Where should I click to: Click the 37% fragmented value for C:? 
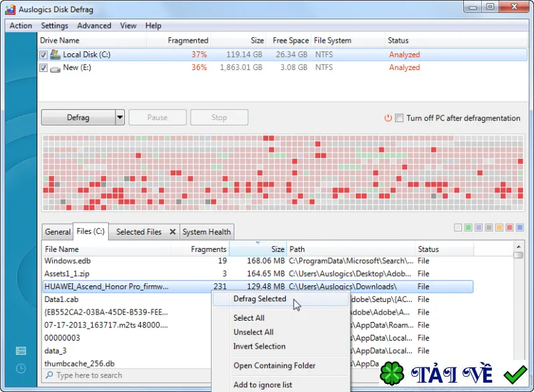click(199, 55)
